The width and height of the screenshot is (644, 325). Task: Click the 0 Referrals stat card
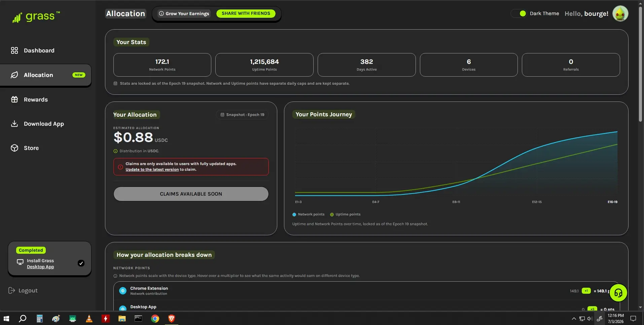(571, 65)
